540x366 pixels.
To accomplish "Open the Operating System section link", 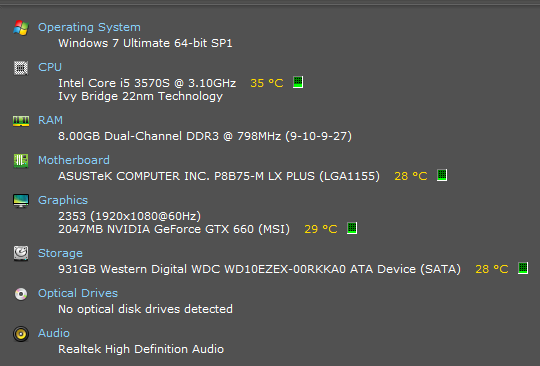I will click(x=89, y=27).
